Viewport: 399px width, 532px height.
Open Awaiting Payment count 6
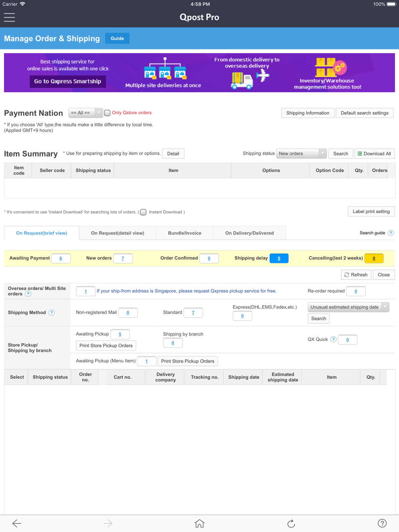61,258
